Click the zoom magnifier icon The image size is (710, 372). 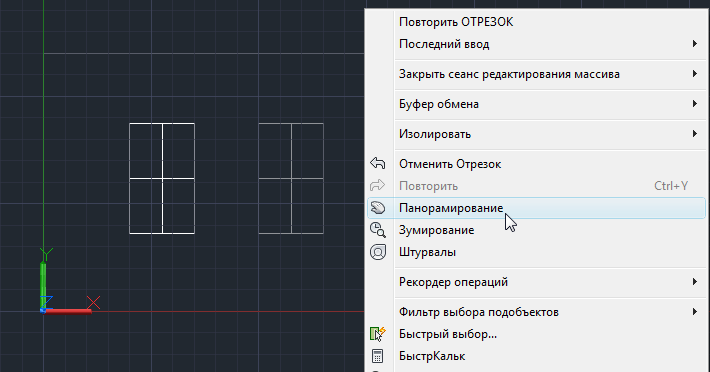(x=378, y=230)
